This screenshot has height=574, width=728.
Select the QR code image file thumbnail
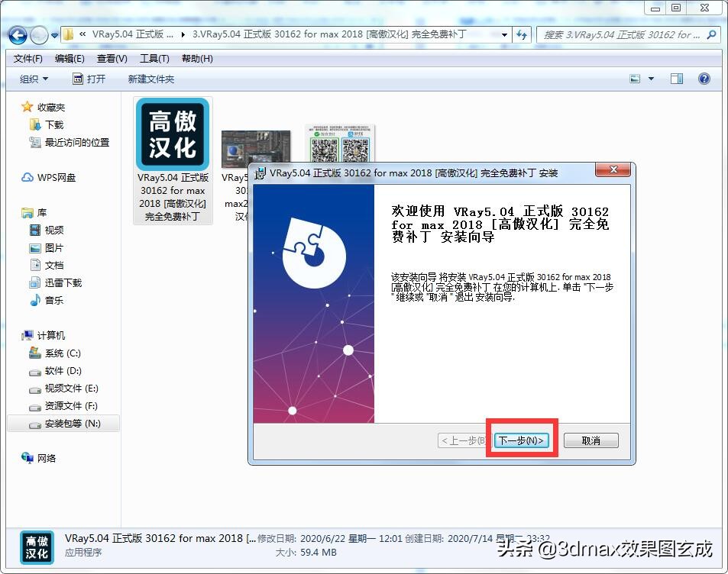click(x=341, y=143)
